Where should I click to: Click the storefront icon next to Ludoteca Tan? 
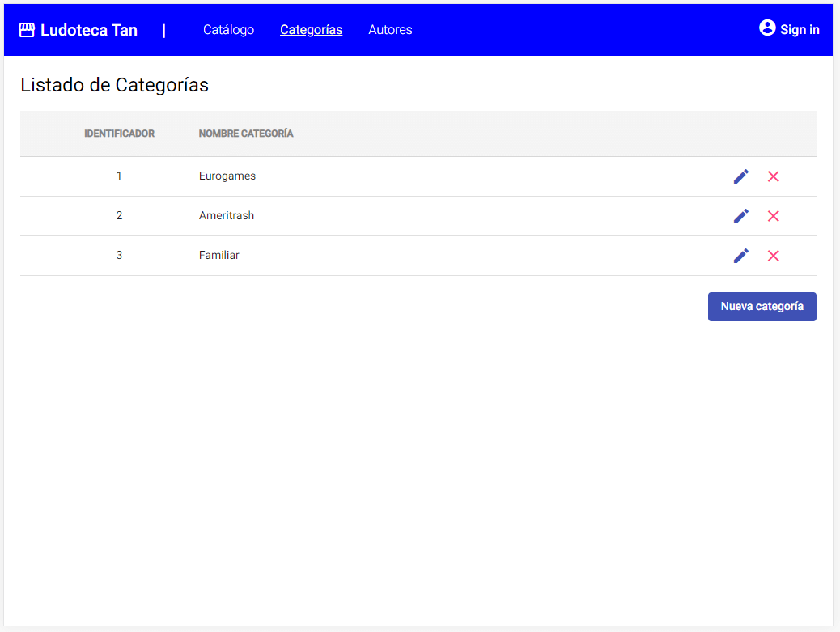click(27, 29)
